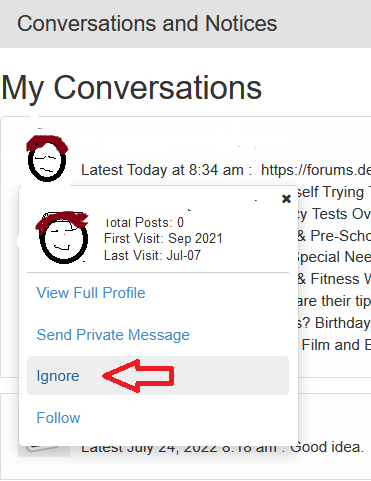Click the avatar beside the latest conversation

[47, 158]
